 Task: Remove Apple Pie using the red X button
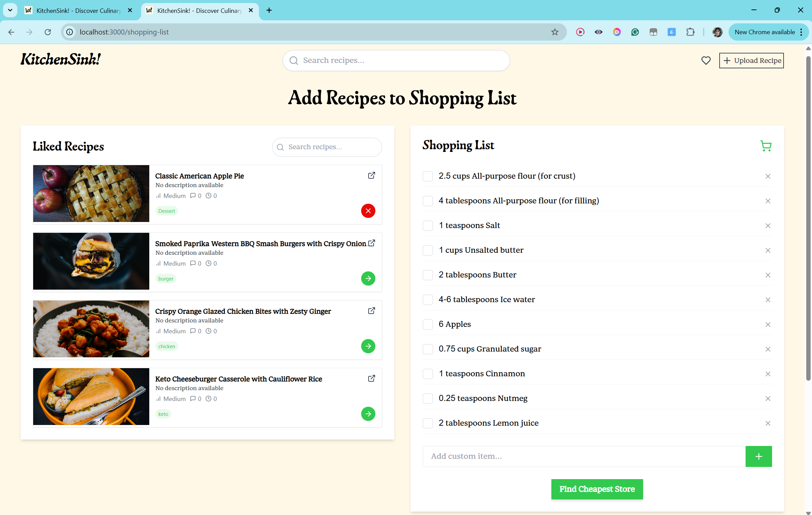point(368,211)
